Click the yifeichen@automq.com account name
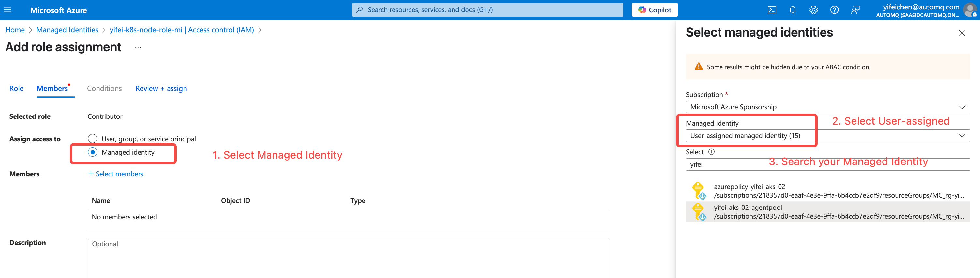Viewport: 980px width, 278px height. (x=921, y=7)
